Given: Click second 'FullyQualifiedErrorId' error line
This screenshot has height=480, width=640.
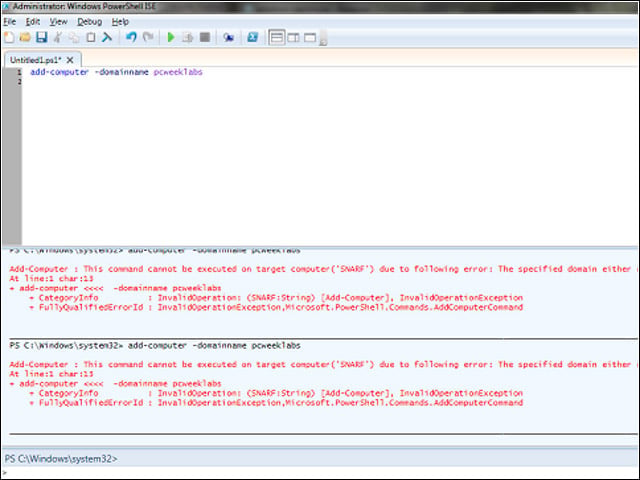Looking at the screenshot, I should click(x=276, y=403).
